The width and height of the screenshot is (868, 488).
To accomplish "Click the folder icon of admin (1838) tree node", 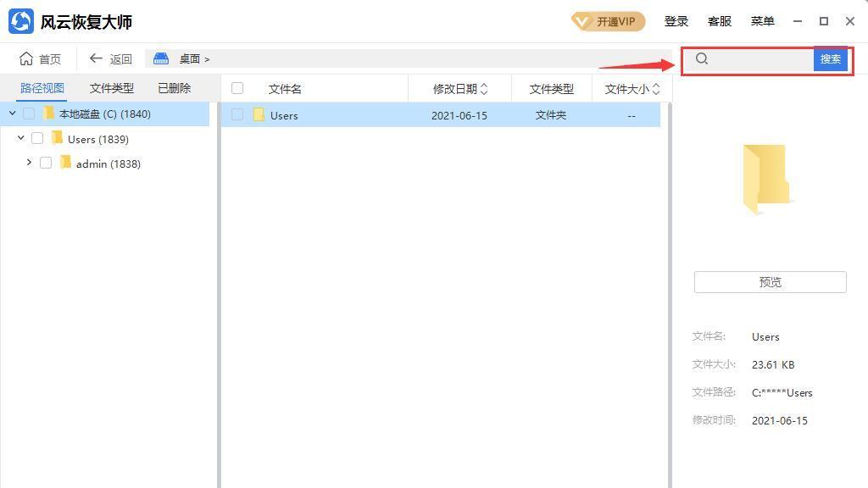I will pos(65,163).
